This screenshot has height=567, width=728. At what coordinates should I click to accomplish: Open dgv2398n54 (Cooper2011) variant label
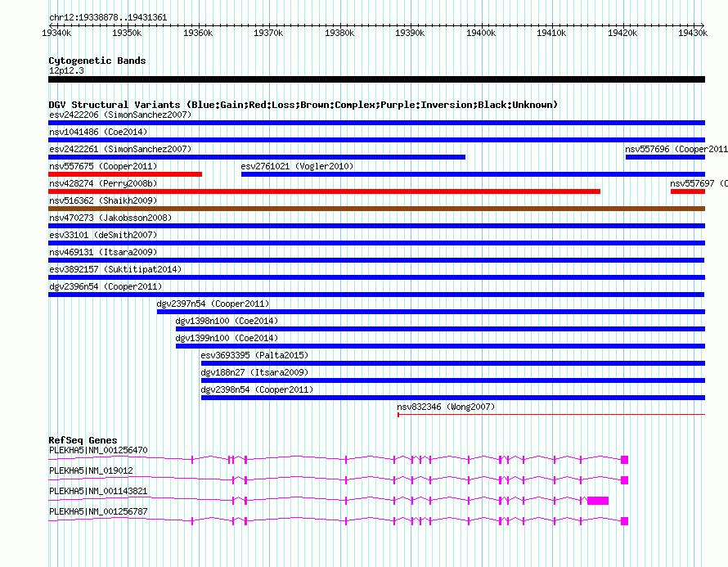(x=257, y=389)
